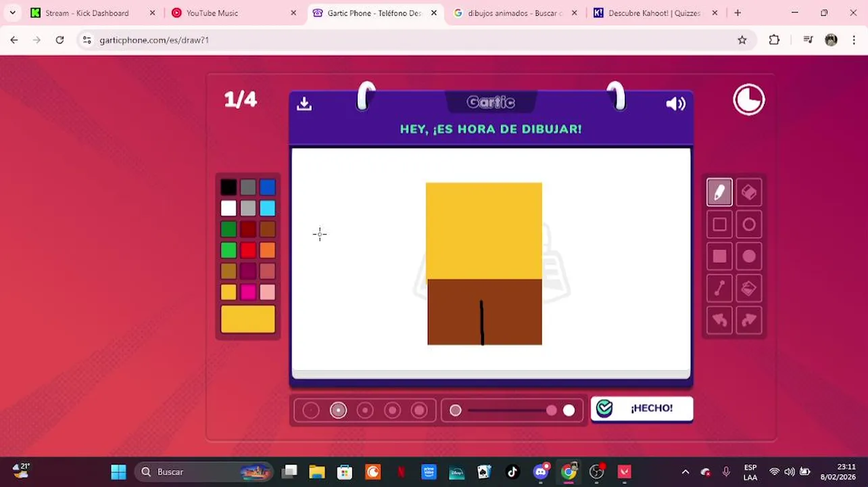Open the current color custom picker
868x487 pixels.
point(248,319)
